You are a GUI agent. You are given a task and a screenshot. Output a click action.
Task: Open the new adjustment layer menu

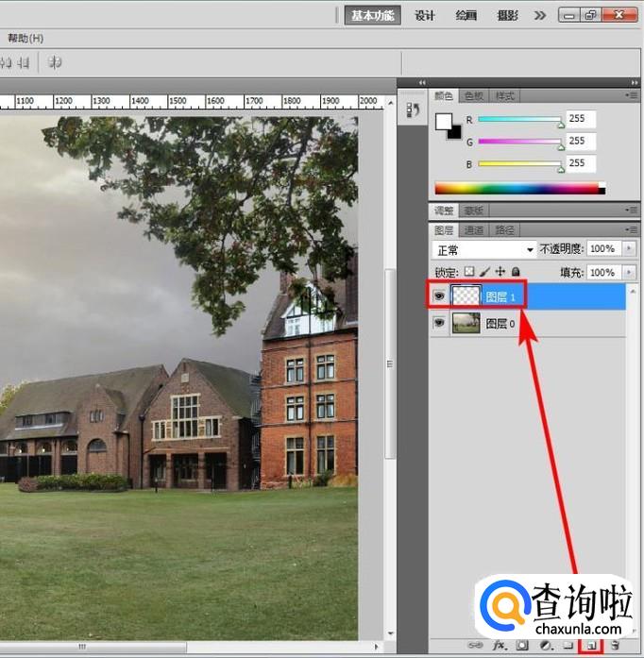tap(546, 646)
